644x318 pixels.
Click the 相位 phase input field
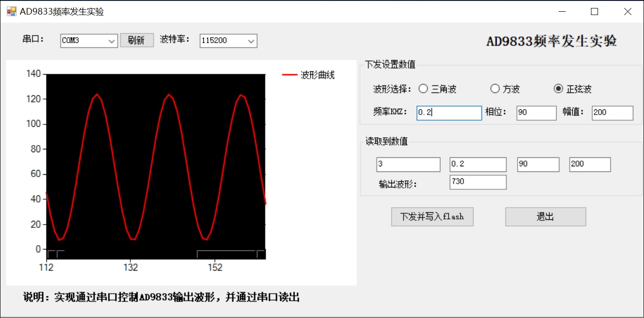[x=537, y=113]
